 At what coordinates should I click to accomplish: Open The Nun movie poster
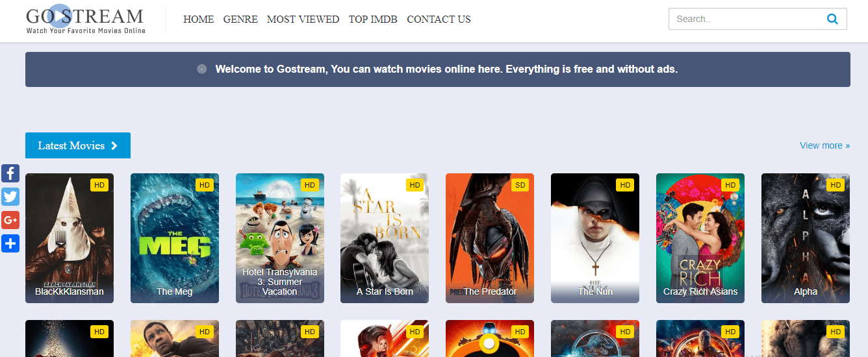[x=595, y=238]
